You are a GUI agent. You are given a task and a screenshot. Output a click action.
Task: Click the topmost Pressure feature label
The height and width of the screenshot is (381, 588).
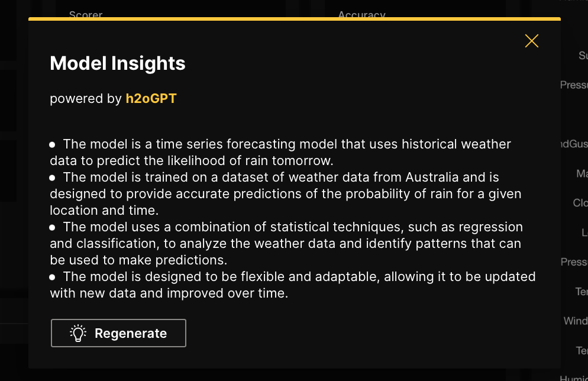574,85
